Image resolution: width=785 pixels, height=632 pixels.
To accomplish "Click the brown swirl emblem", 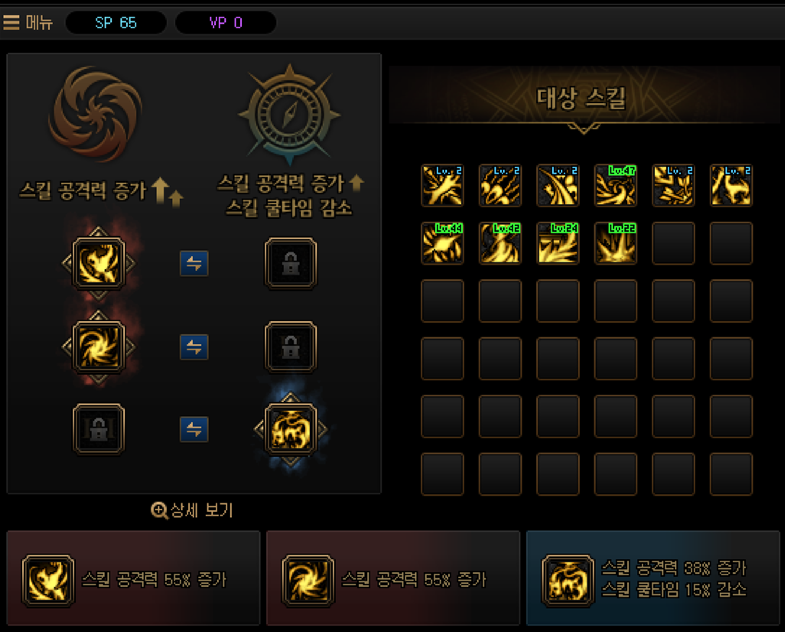I will pyautogui.click(x=96, y=113).
